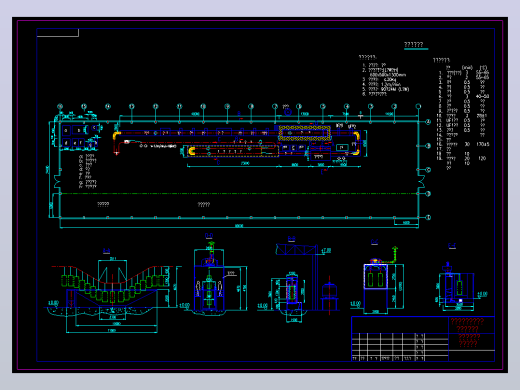
Task: Click the 170±5 value in the parameter table
Action: [x=482, y=144]
